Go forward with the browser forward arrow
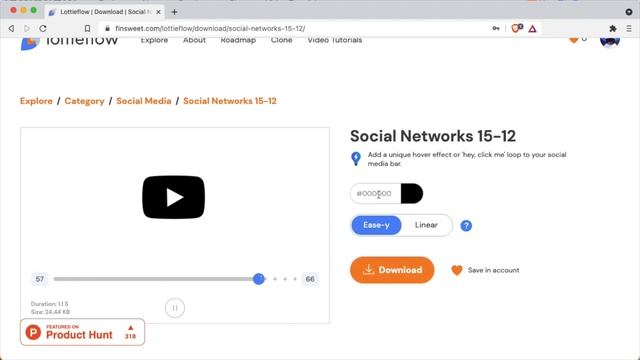 click(x=27, y=29)
